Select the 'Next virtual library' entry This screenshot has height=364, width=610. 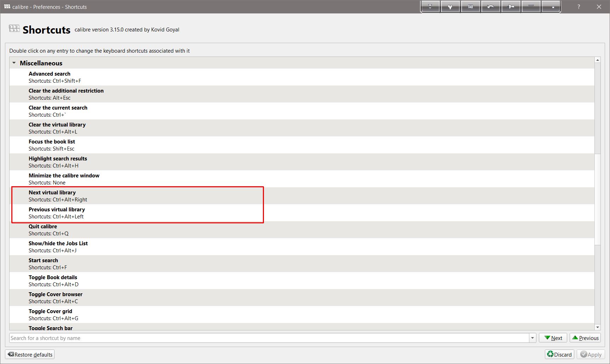pyautogui.click(x=302, y=196)
